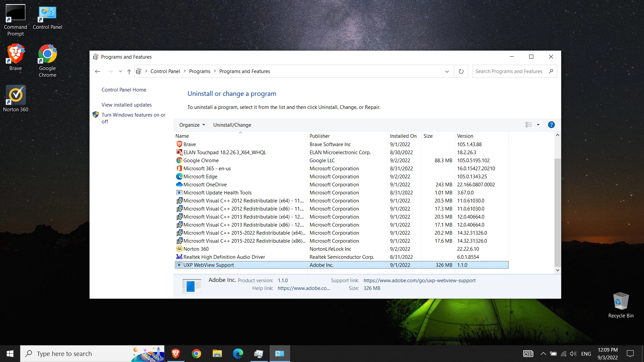Open File Explorer from the taskbar

click(217, 354)
